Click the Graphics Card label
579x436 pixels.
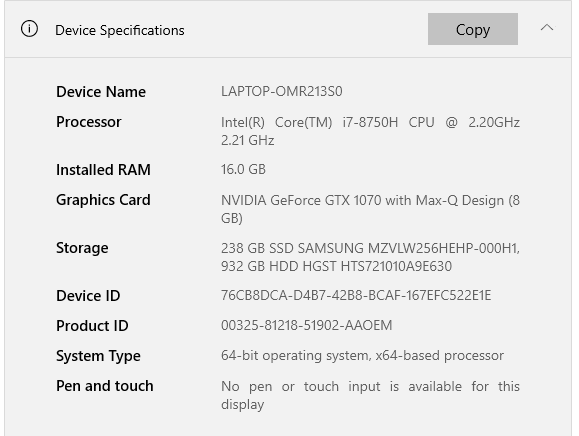103,200
